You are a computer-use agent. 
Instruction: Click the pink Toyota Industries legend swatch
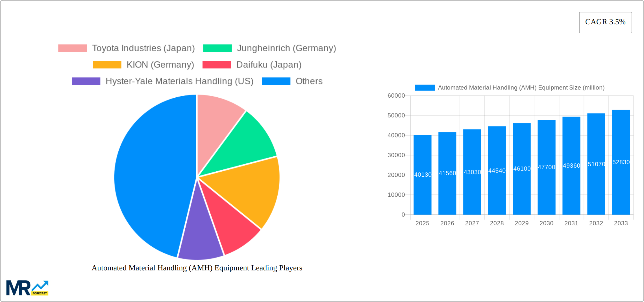72,48
